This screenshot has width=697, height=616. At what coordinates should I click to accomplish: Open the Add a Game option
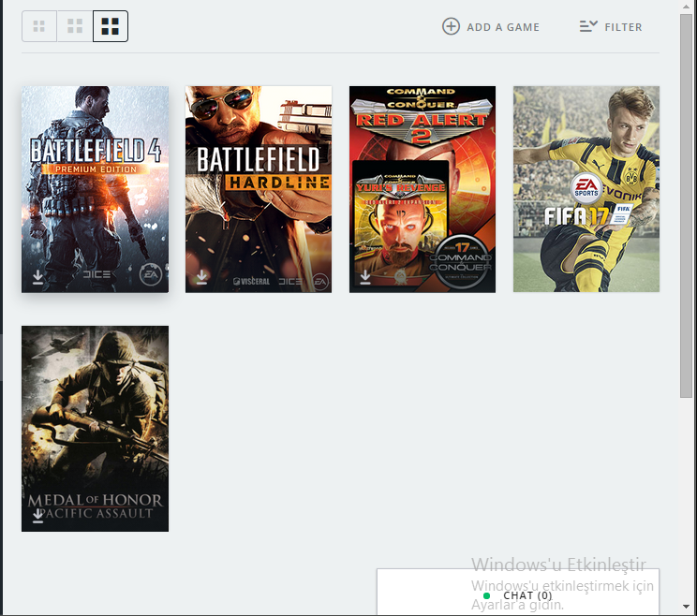click(491, 26)
